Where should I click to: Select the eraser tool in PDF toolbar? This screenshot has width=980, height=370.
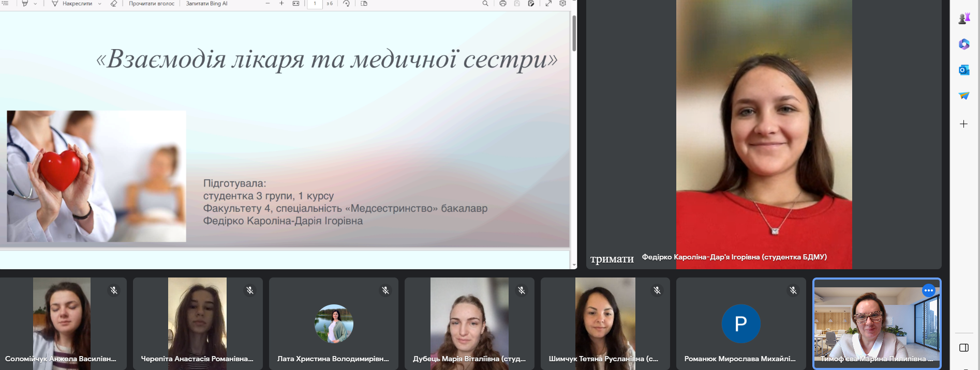pyautogui.click(x=114, y=4)
